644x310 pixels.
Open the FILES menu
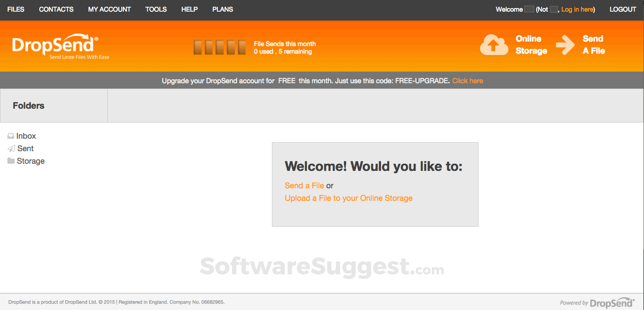coord(16,9)
